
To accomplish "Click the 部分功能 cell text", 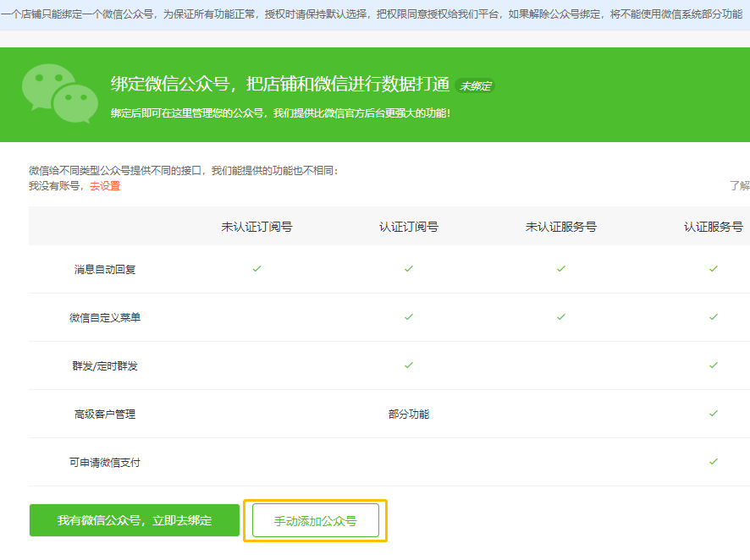I will click(x=409, y=415).
